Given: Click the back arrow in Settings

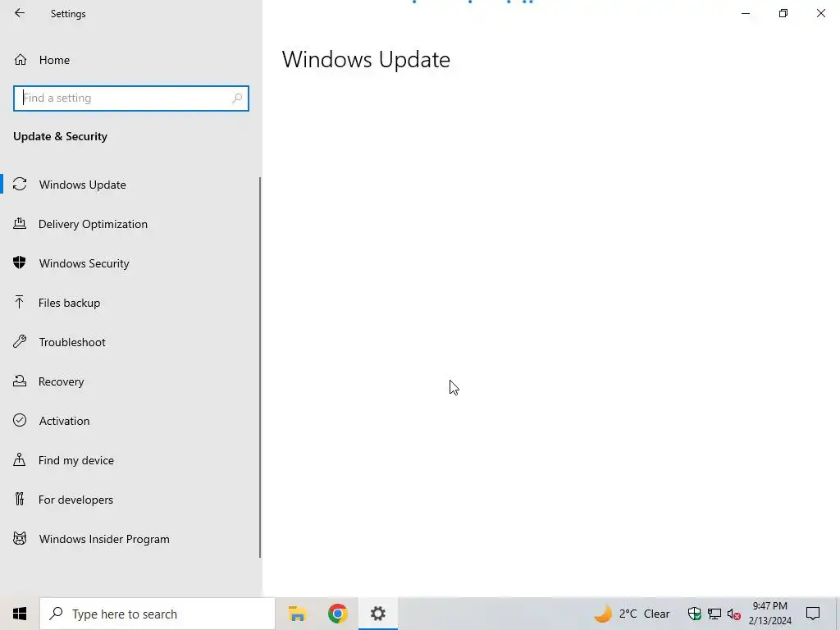Looking at the screenshot, I should pos(20,13).
